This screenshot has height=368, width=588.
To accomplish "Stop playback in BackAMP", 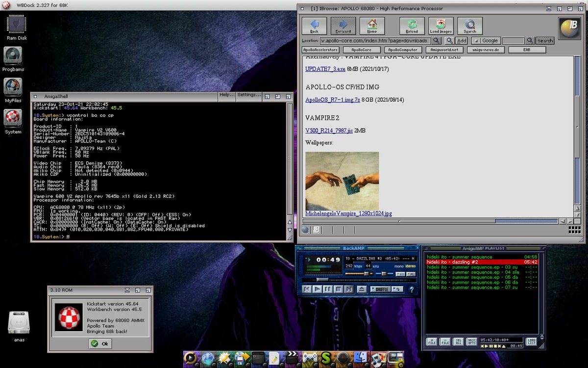I will click(339, 289).
